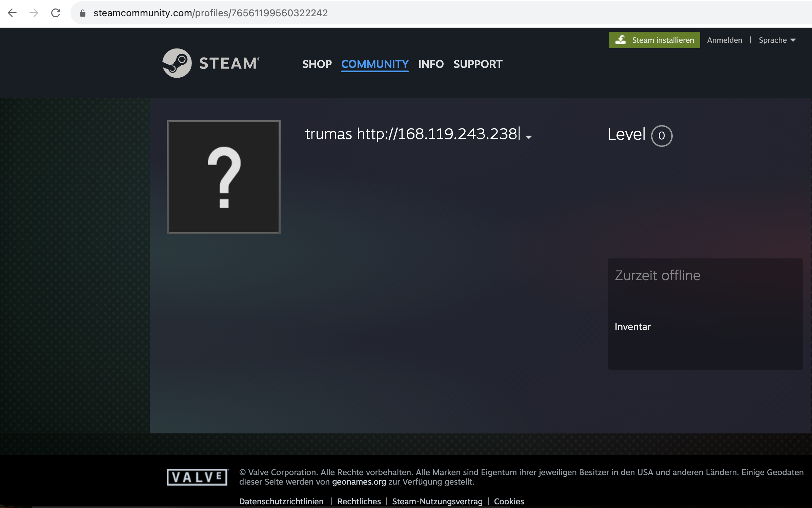Click the Steam logo
Screen dimensions: 812x508
pos(211,63)
